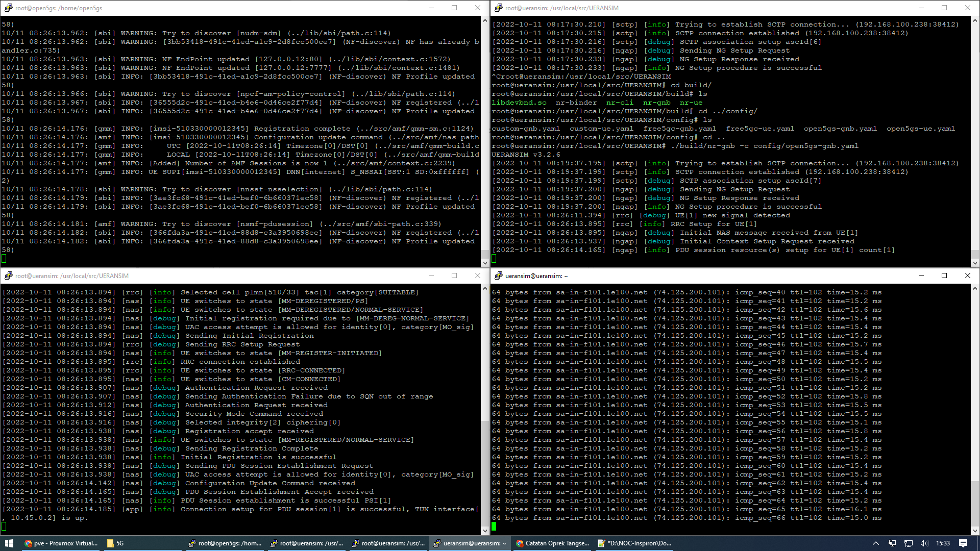Screen dimensions: 980x551
Task: Show hidden system tray icons
Action: pos(875,543)
